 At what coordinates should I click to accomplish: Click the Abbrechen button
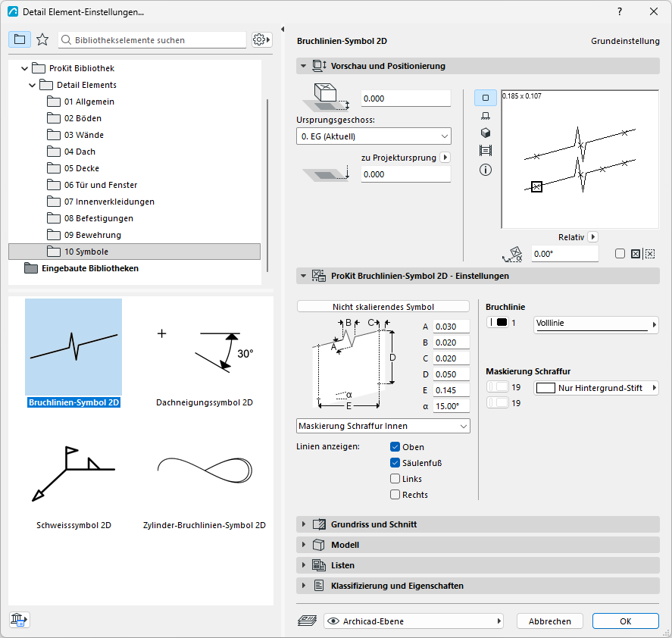pos(550,621)
